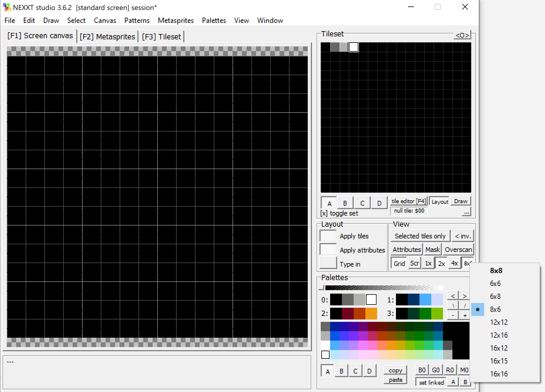Open the Draw menu
Image resolution: width=545 pixels, height=392 pixels.
click(x=51, y=20)
